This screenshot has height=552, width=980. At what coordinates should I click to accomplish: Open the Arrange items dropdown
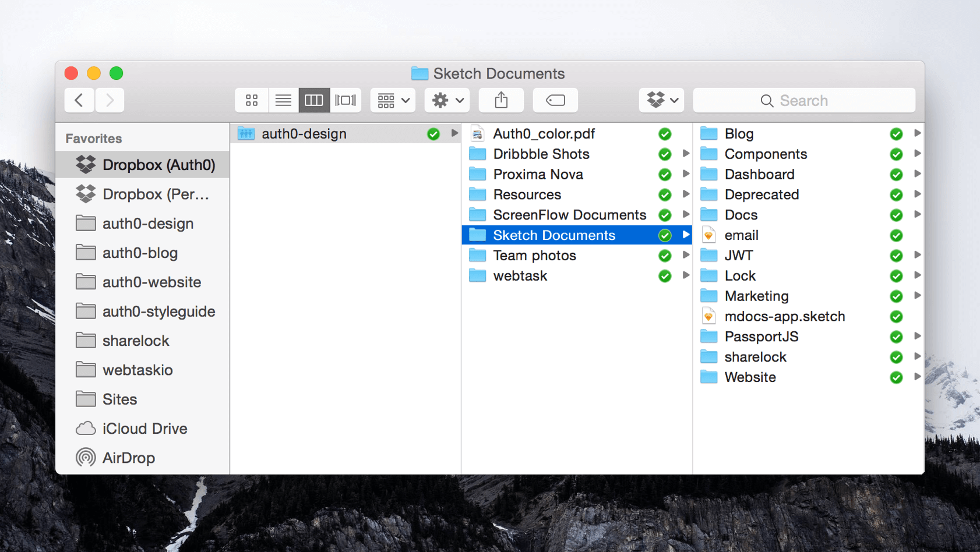393,100
